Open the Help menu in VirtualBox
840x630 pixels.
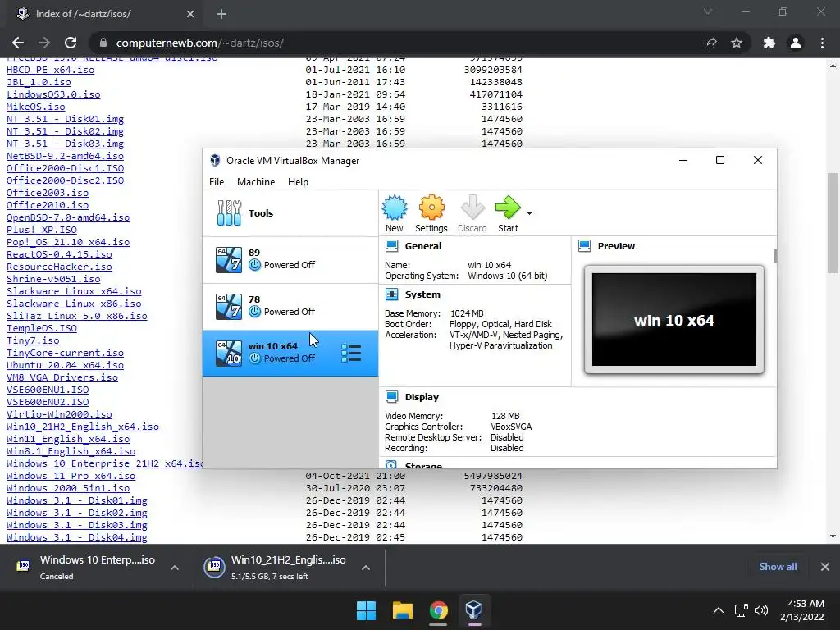[x=298, y=182]
